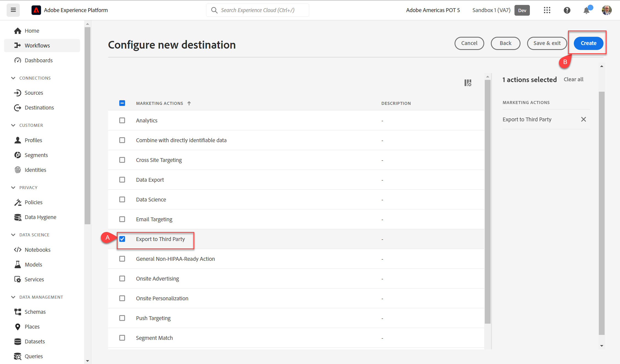Collapse the PRIVACY section

(13, 187)
